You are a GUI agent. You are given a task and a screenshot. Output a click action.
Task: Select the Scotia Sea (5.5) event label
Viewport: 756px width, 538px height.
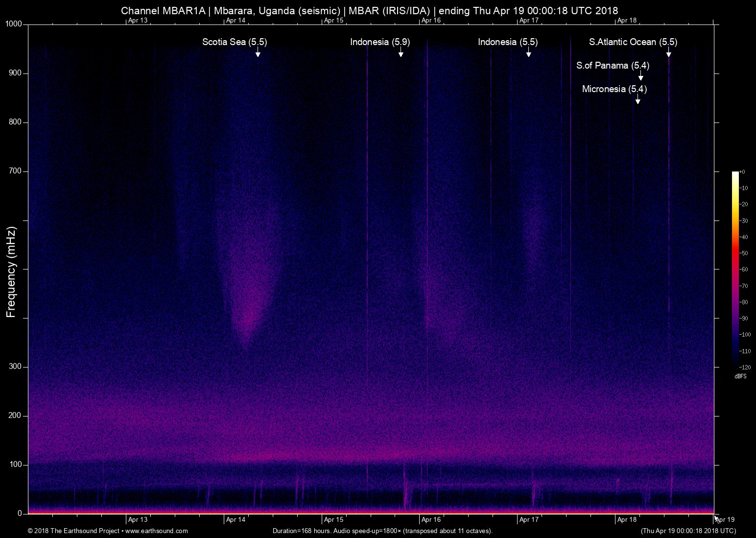(235, 42)
